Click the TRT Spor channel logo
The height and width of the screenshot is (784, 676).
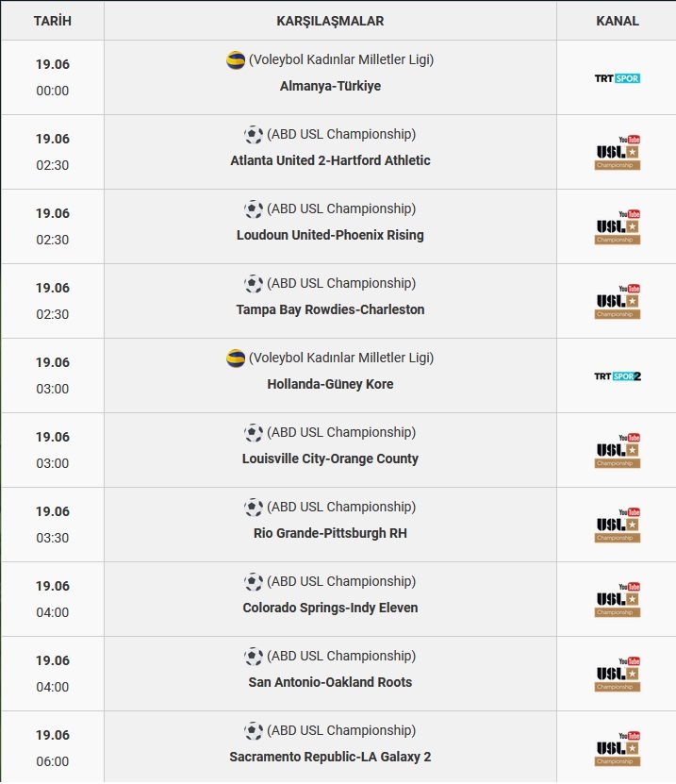click(x=617, y=78)
